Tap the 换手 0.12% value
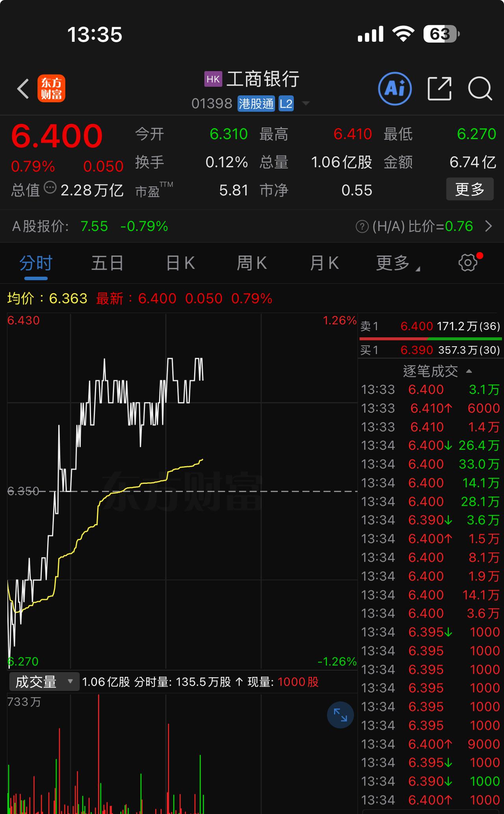Screen dimensions: 504x814 227,162
